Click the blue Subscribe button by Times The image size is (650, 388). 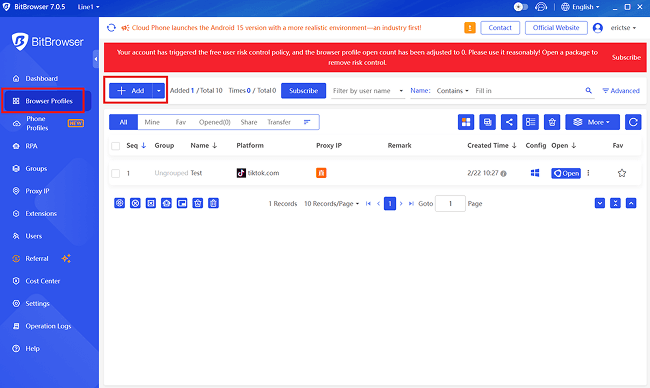pyautogui.click(x=303, y=90)
